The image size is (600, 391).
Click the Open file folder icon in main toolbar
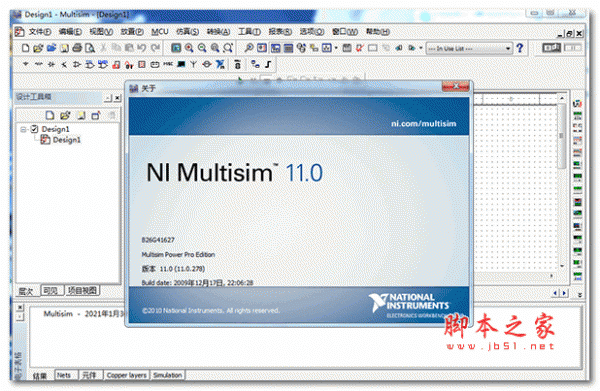click(38, 48)
